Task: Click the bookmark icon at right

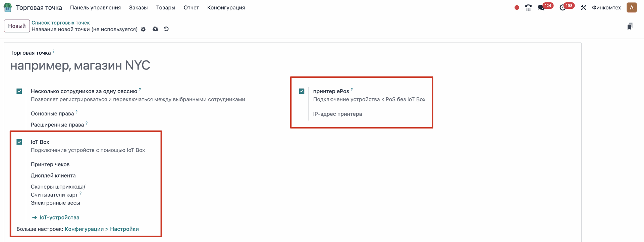Action: coord(630,27)
